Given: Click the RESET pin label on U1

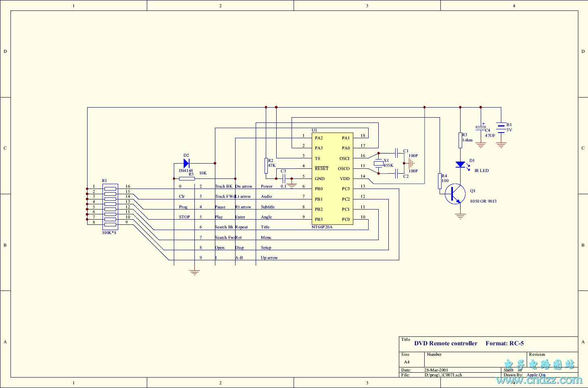Looking at the screenshot, I should tap(321, 168).
